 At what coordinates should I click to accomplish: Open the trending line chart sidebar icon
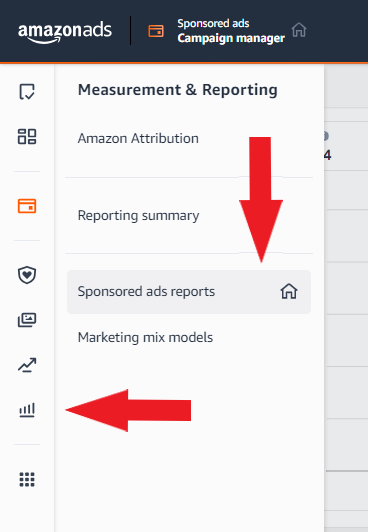(x=27, y=365)
